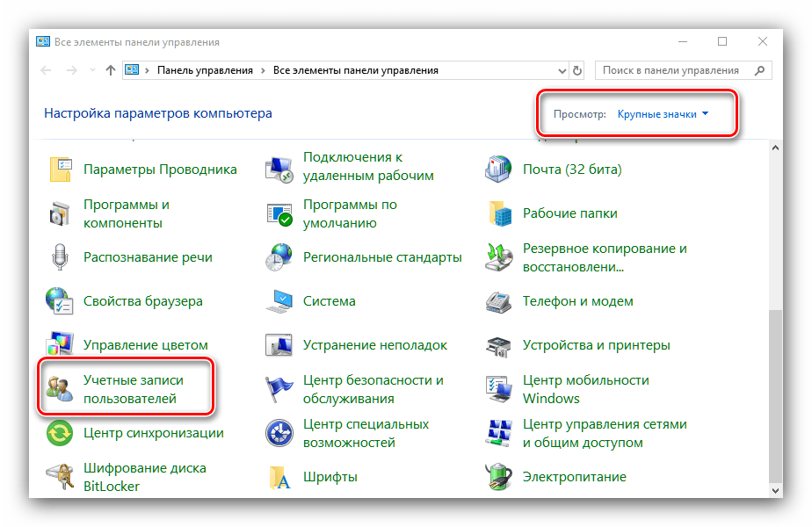Open the Fonts (Шрифты) folder icon
This screenshot has height=527, width=812.
tap(279, 477)
